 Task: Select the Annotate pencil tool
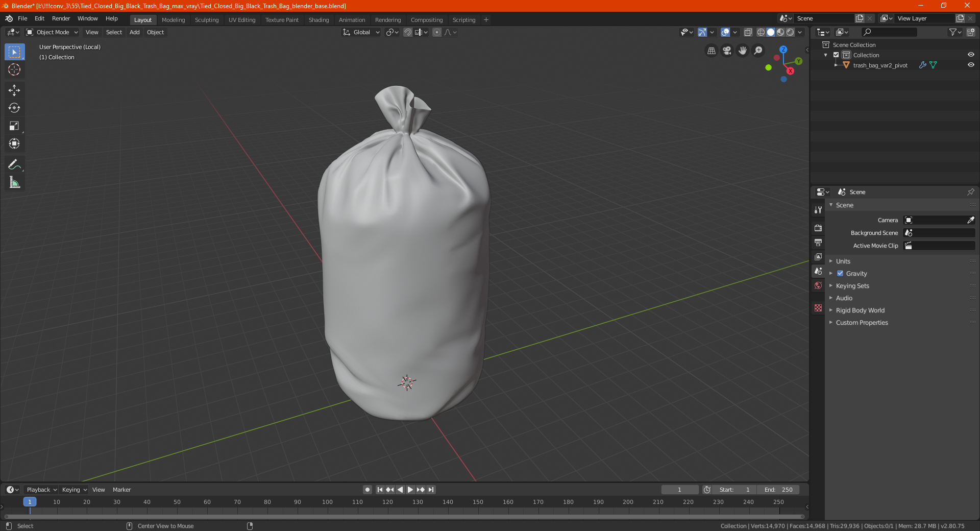pos(14,164)
